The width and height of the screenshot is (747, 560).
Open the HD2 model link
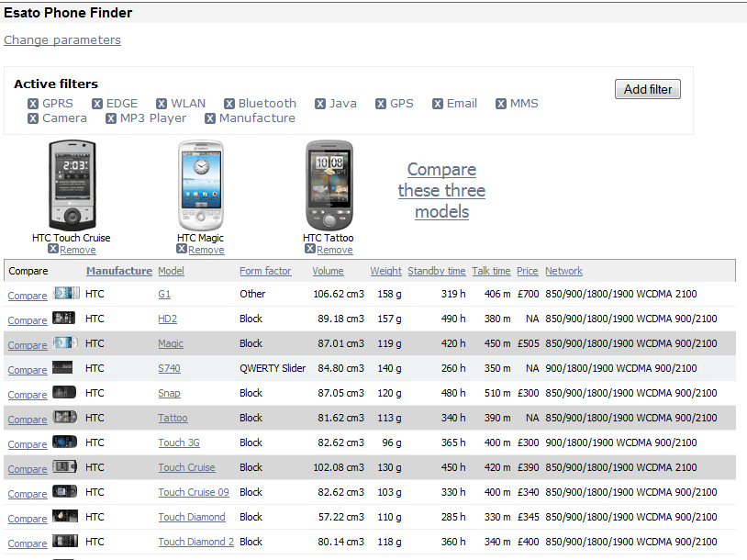click(x=167, y=319)
